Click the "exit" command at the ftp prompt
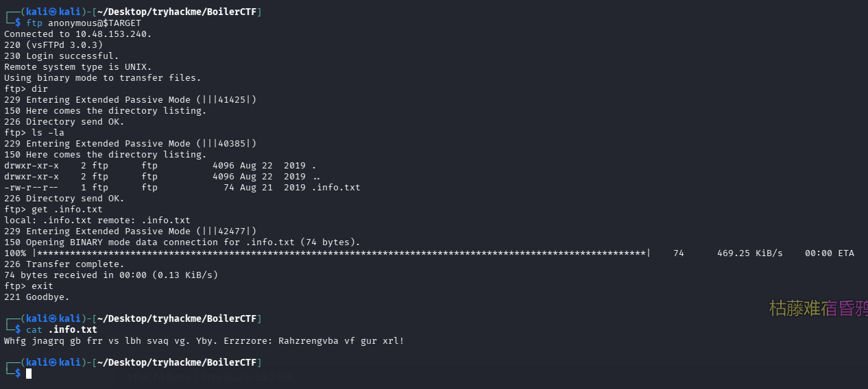The image size is (868, 389). click(x=42, y=286)
